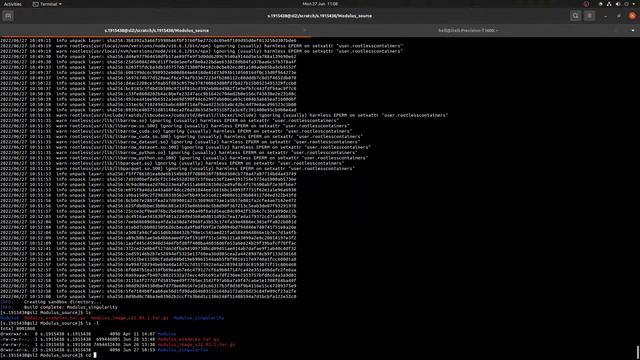Click Modulus_singularity in the ls -l listing

point(182,350)
